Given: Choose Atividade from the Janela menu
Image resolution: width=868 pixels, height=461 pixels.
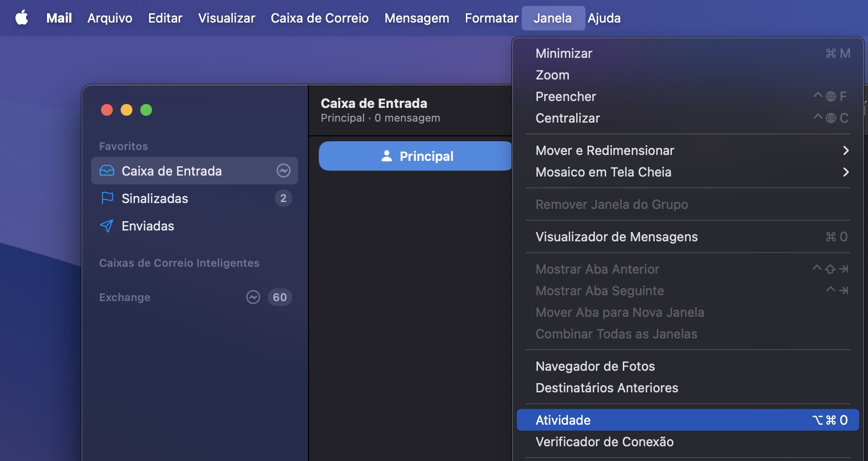Looking at the screenshot, I should click(x=563, y=420).
